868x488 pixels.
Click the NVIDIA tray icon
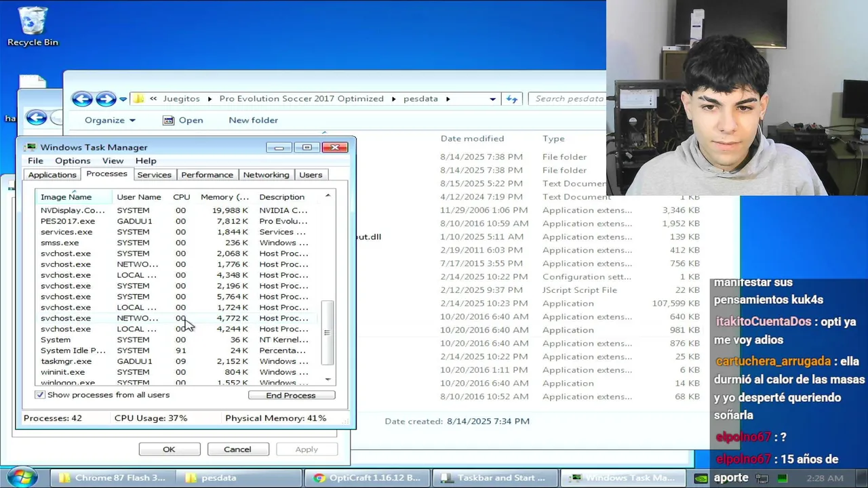701,479
